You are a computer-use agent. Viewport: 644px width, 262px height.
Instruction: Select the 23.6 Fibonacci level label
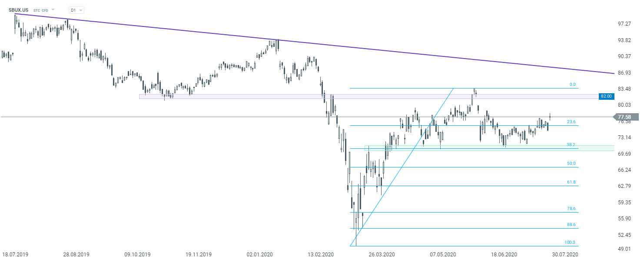coord(571,122)
